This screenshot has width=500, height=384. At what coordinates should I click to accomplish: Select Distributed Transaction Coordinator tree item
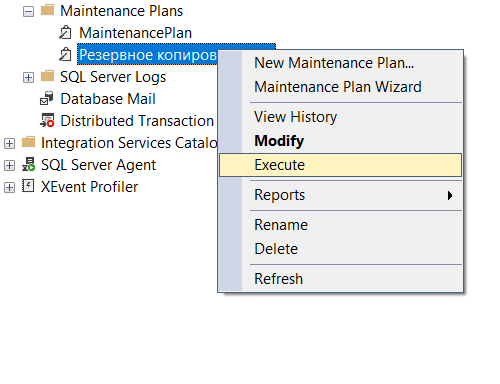[x=137, y=121]
